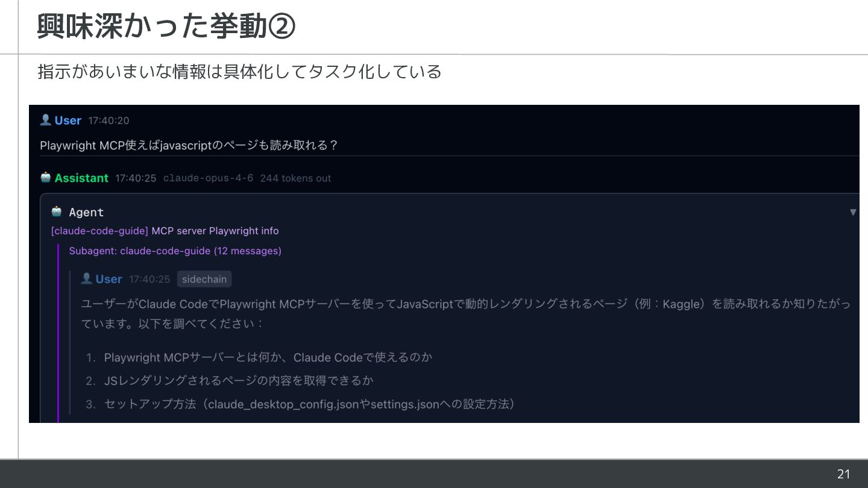Image resolution: width=868 pixels, height=488 pixels.
Task: Click the [claude-code-guide] purple tag
Action: coord(99,231)
